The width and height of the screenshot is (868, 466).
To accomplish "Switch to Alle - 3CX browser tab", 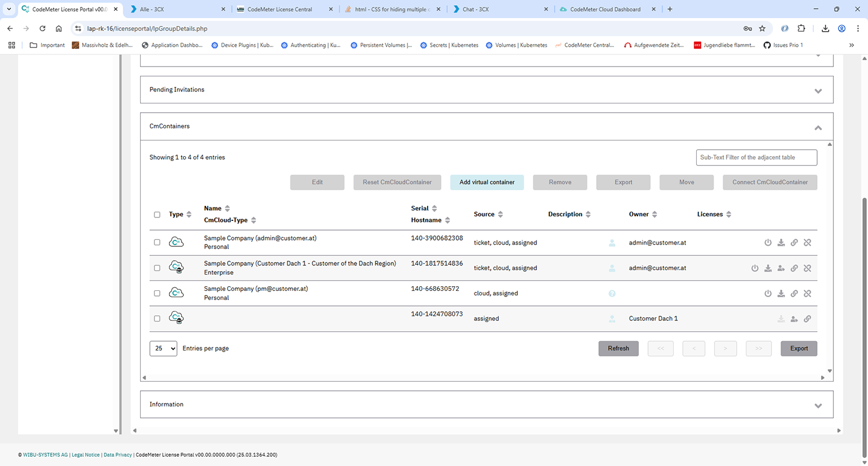I will tap(176, 9).
